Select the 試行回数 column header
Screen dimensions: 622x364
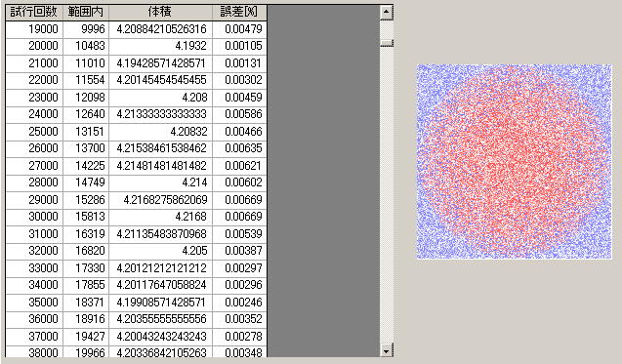tap(34, 13)
